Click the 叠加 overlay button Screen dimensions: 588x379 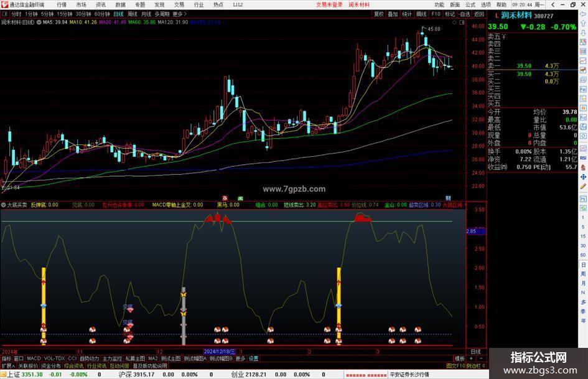click(x=393, y=14)
